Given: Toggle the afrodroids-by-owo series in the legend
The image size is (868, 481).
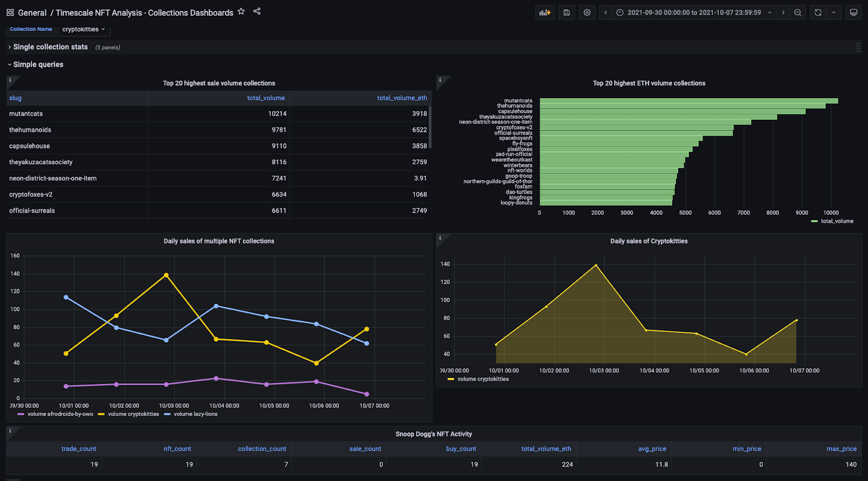Looking at the screenshot, I should pyautogui.click(x=60, y=414).
